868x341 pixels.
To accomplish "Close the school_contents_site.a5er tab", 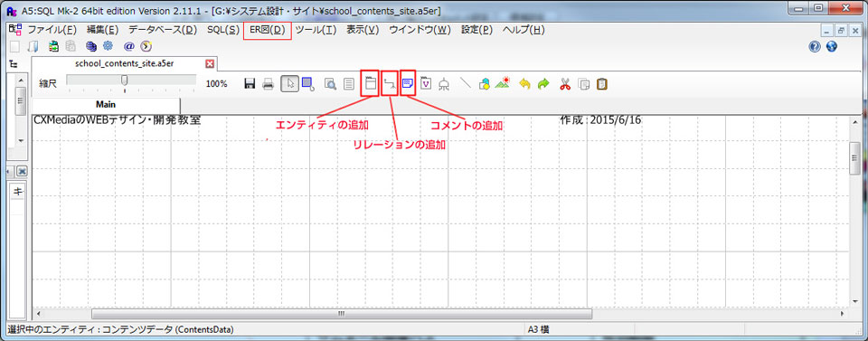I will point(210,63).
